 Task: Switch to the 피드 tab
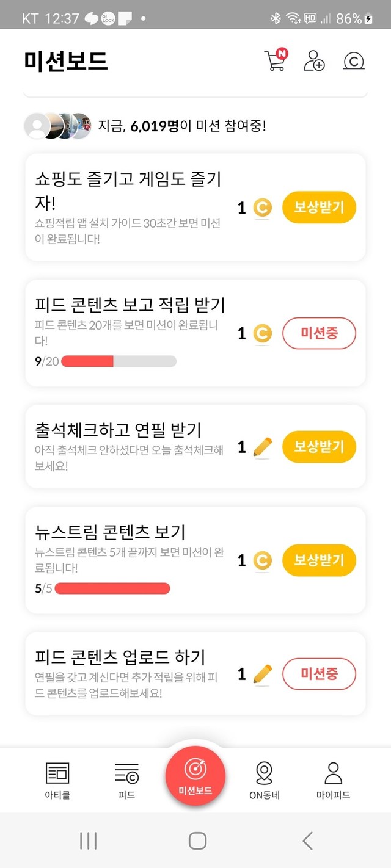pyautogui.click(x=126, y=779)
